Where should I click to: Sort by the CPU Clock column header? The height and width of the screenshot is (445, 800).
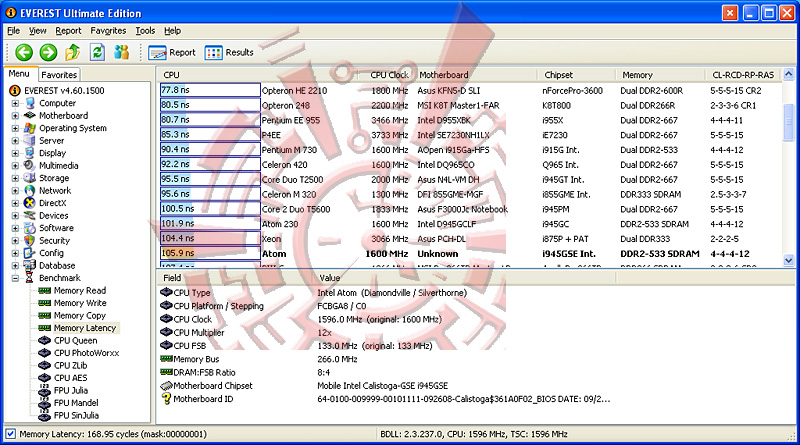coord(389,75)
